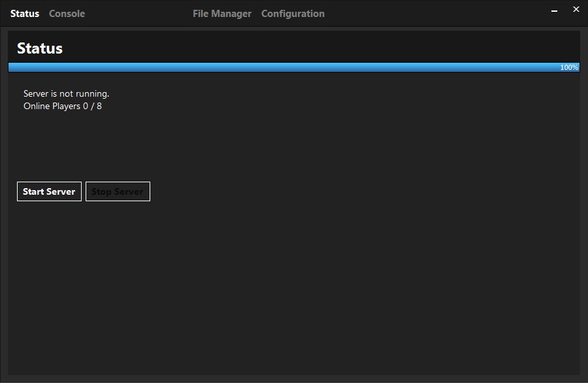Click the Status page heading
The width and height of the screenshot is (588, 392).
39,48
